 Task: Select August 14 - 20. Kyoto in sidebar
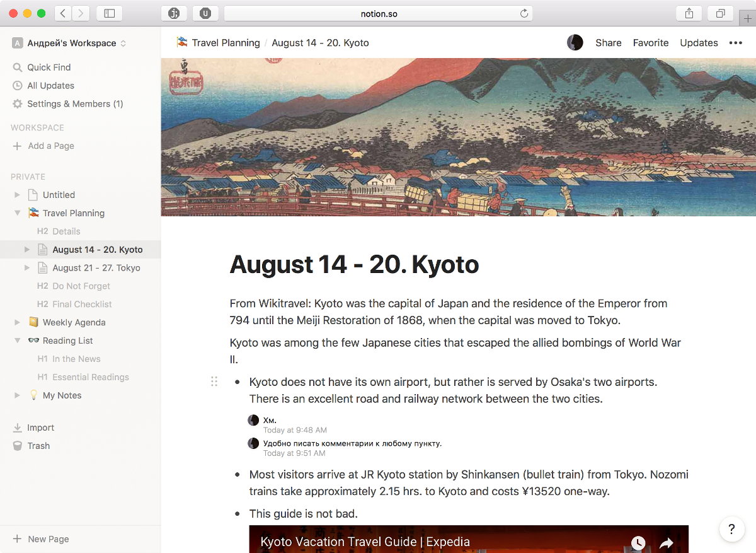point(98,250)
